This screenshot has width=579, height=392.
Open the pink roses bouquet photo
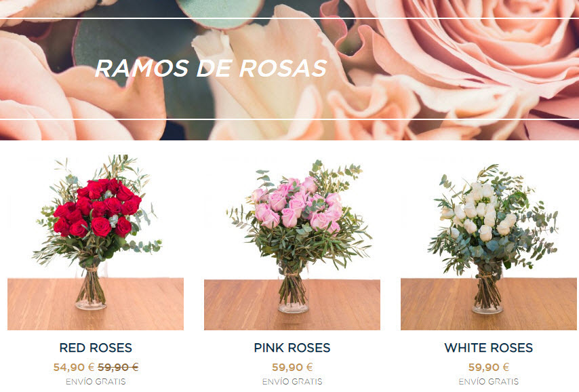pos(292,242)
